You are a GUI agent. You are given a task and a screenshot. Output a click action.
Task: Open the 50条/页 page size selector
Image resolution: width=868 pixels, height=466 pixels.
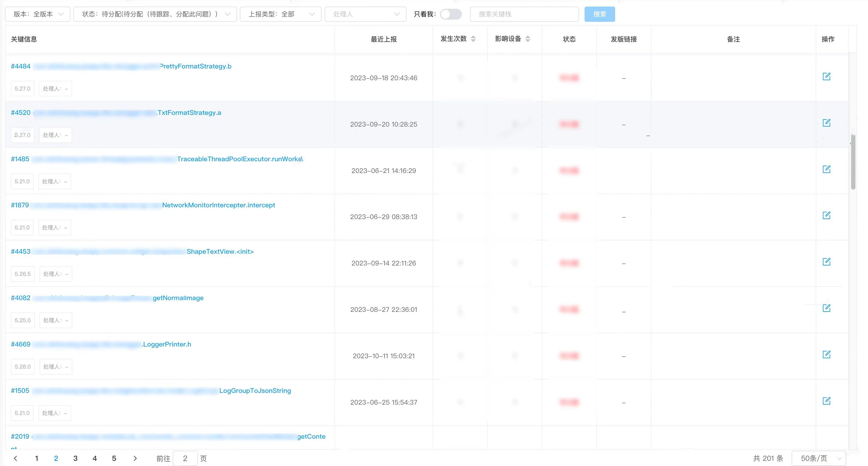818,458
